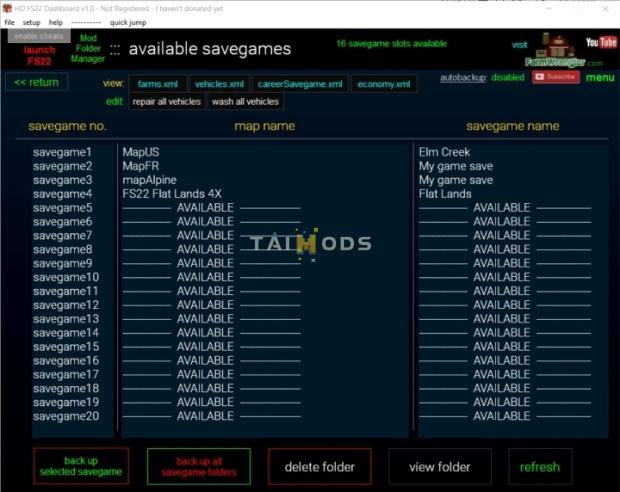The width and height of the screenshot is (620, 492).
Task: Click My game save for savegame3
Action: pyautogui.click(x=456, y=180)
